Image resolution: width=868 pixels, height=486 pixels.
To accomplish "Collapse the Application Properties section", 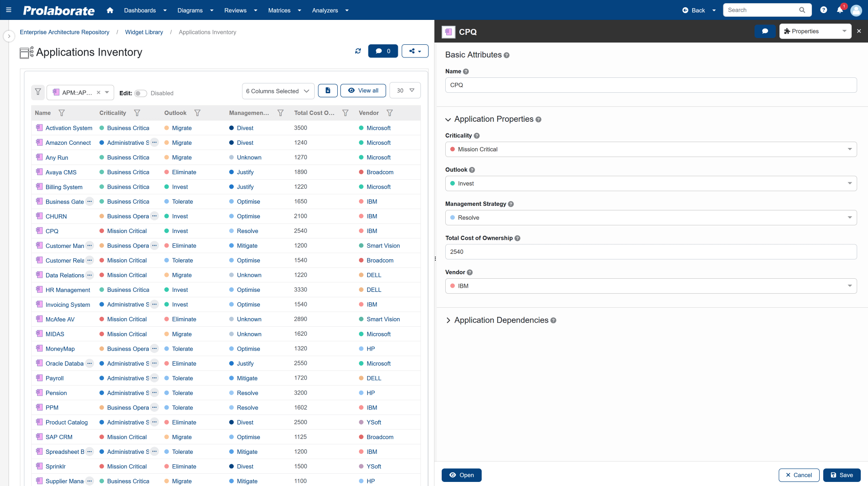I will click(448, 119).
